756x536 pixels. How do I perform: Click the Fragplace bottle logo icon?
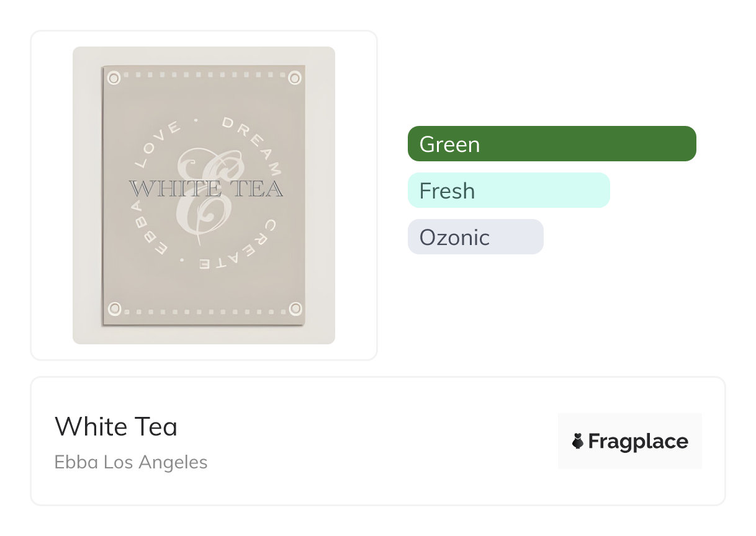(x=578, y=441)
